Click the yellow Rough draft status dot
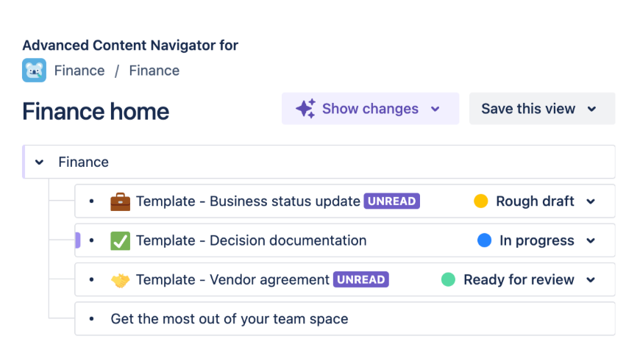 pyautogui.click(x=481, y=201)
